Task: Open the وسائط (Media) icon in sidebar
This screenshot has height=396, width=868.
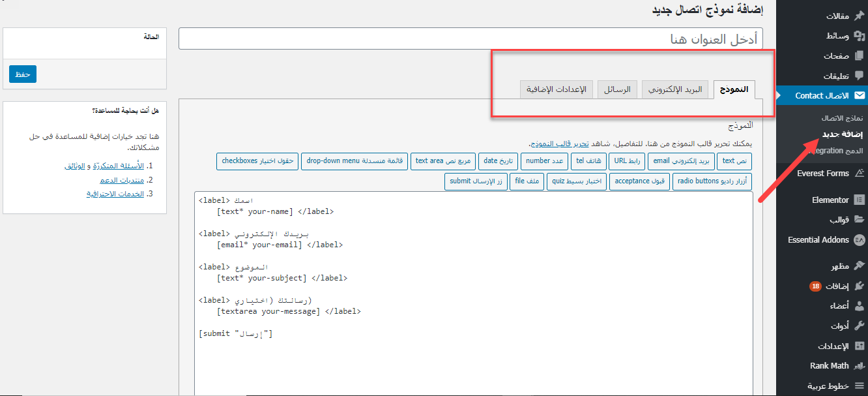Action: (x=860, y=36)
